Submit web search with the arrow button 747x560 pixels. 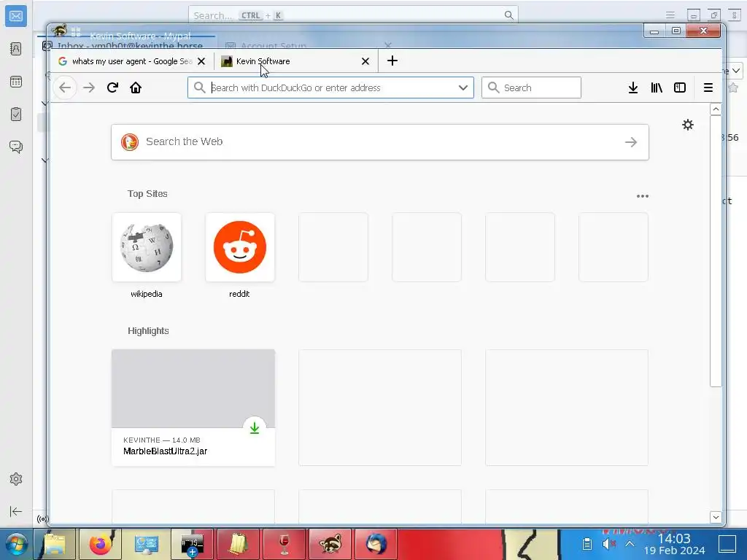[631, 142]
